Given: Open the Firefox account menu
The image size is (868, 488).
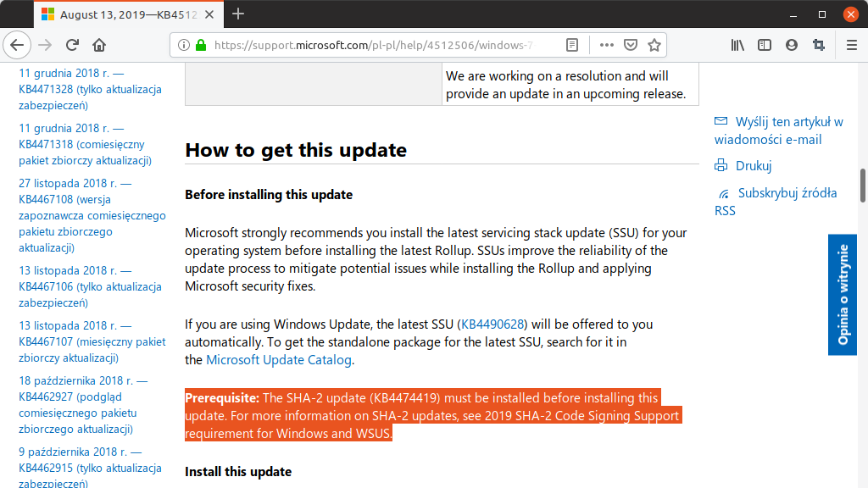Looking at the screenshot, I should (x=792, y=45).
